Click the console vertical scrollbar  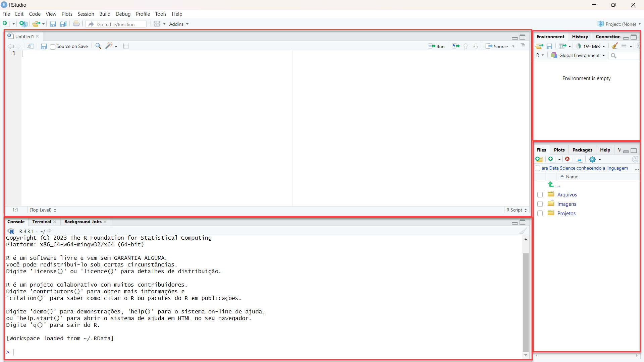point(526,302)
